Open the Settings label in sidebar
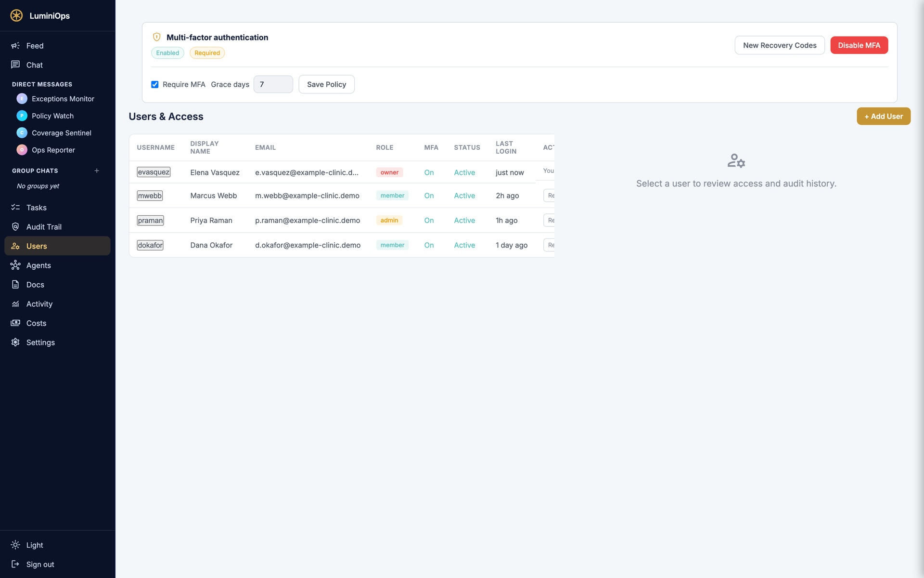 point(40,342)
